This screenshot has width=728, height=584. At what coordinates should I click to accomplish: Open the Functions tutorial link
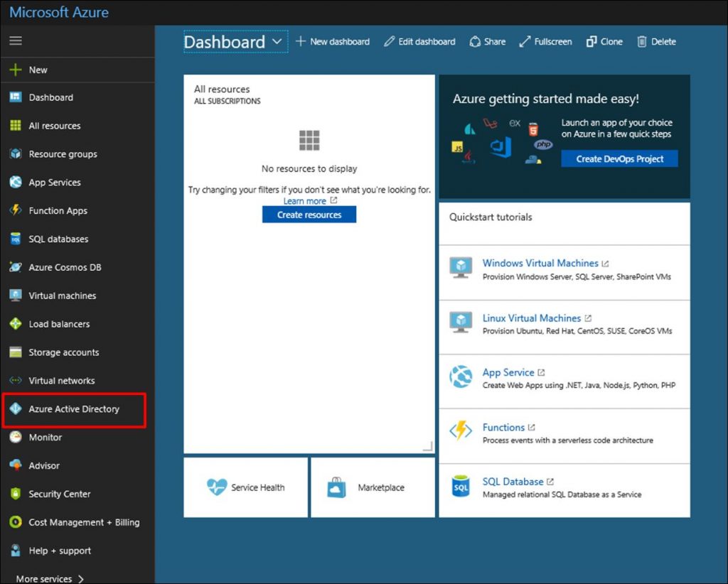[504, 427]
